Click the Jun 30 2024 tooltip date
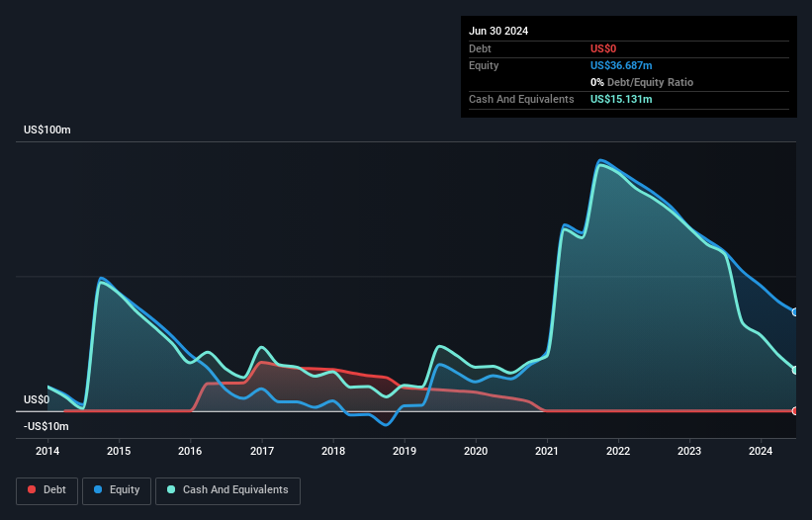This screenshot has height=520, width=812. tap(498, 31)
